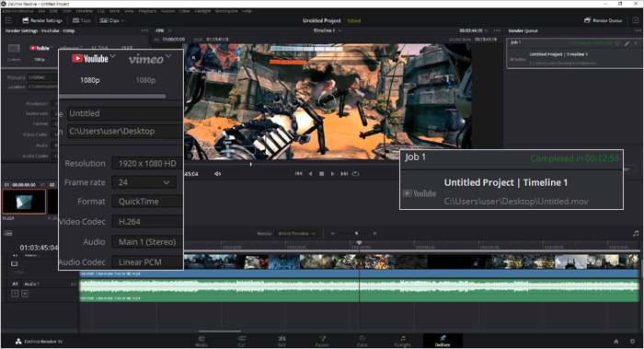The width and height of the screenshot is (644, 349).
Task: Zoom out timeline with minus button
Action: pyautogui.click(x=333, y=233)
